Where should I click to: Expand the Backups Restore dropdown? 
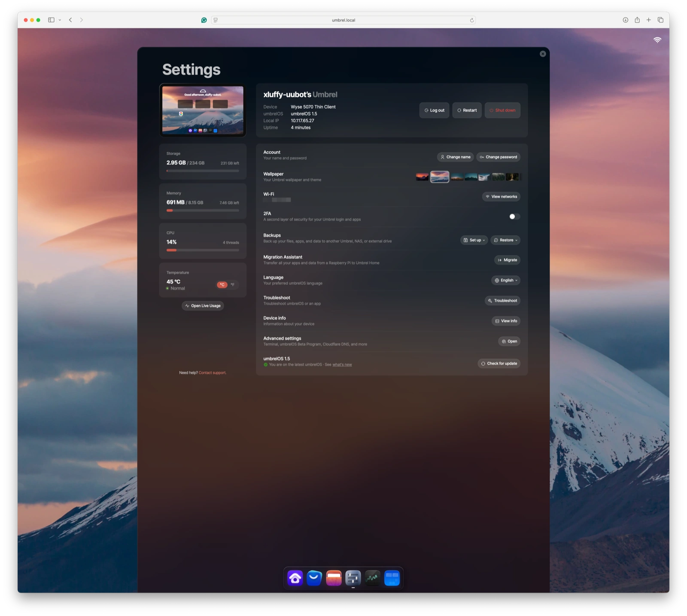click(505, 240)
